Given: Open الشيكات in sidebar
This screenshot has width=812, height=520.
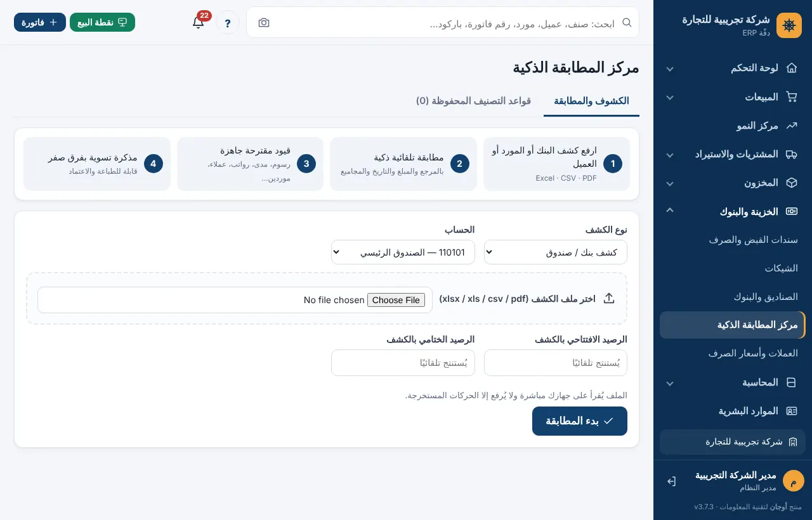Looking at the screenshot, I should tap(733, 268).
